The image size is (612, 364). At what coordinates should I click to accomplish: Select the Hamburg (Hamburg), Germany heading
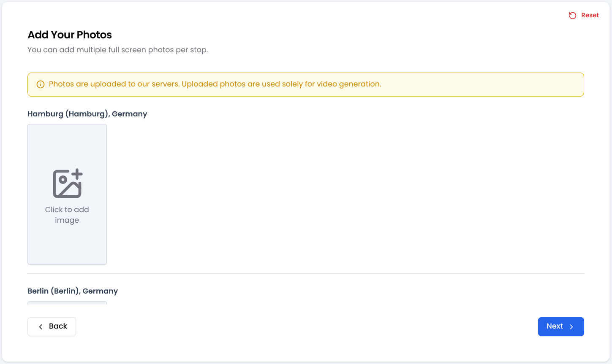pyautogui.click(x=87, y=114)
